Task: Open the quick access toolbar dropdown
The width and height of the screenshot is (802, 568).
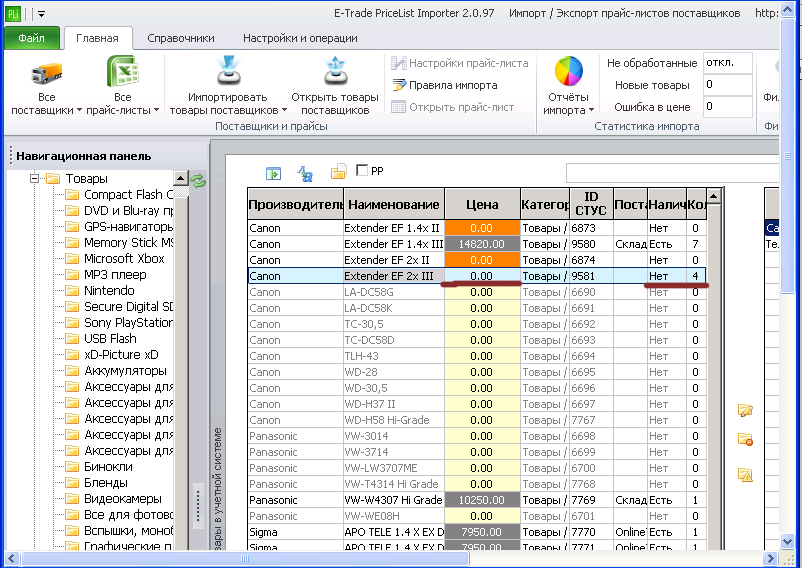Action: [x=41, y=14]
